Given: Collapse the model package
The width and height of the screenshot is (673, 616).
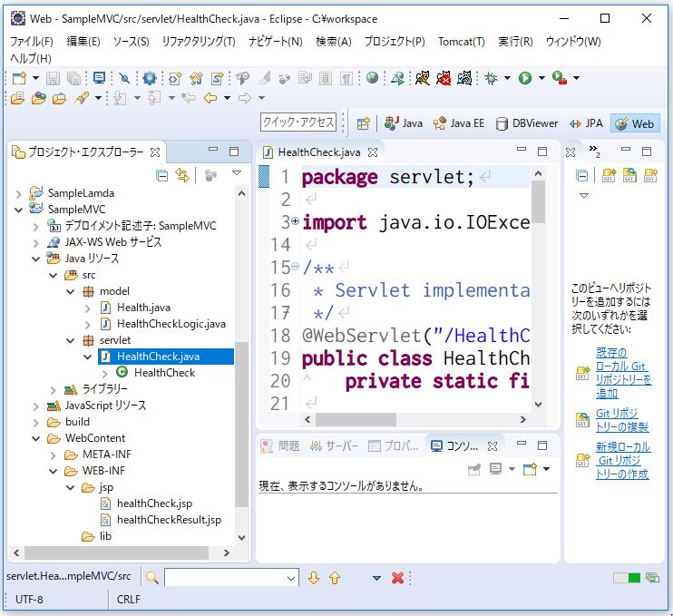Looking at the screenshot, I should coord(71,292).
